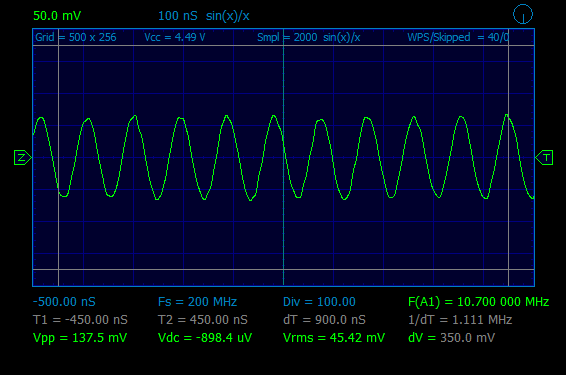The width and height of the screenshot is (566, 375).
Task: Click the Grid = 500 x 256 setting
Action: coord(76,37)
